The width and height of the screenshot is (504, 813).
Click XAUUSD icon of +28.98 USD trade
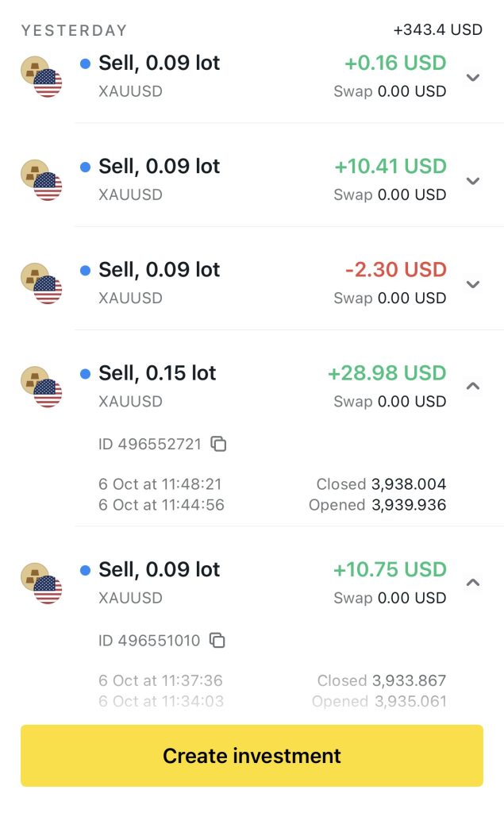coord(41,387)
